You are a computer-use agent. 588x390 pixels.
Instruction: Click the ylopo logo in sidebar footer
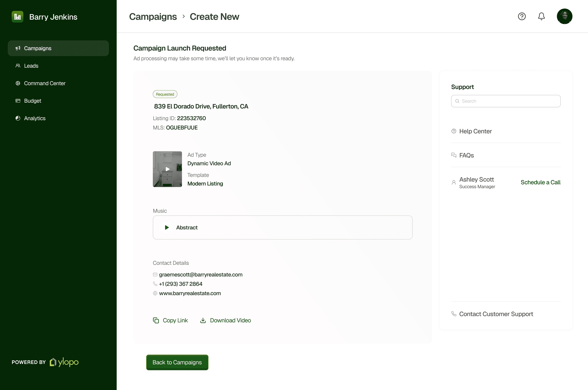(64, 362)
